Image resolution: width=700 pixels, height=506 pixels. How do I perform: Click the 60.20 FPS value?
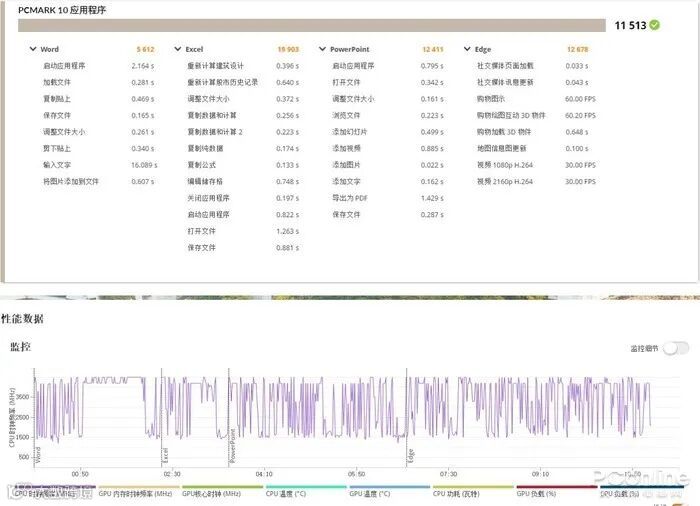[580, 116]
